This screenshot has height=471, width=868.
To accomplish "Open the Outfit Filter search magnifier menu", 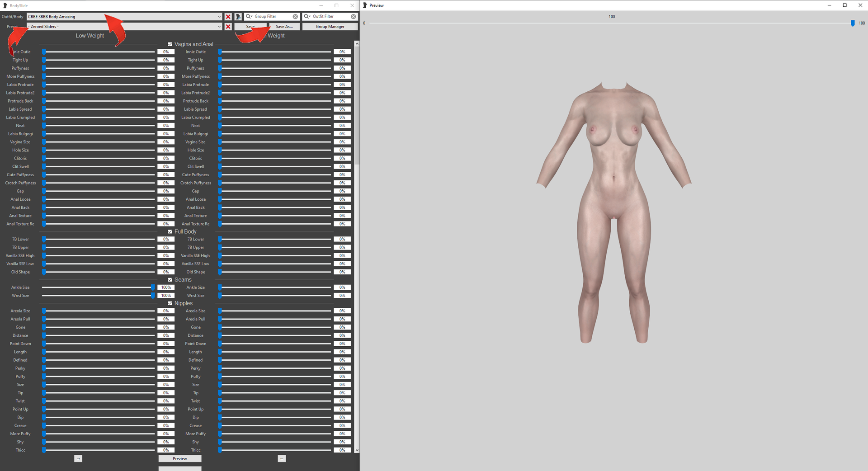I will [307, 16].
